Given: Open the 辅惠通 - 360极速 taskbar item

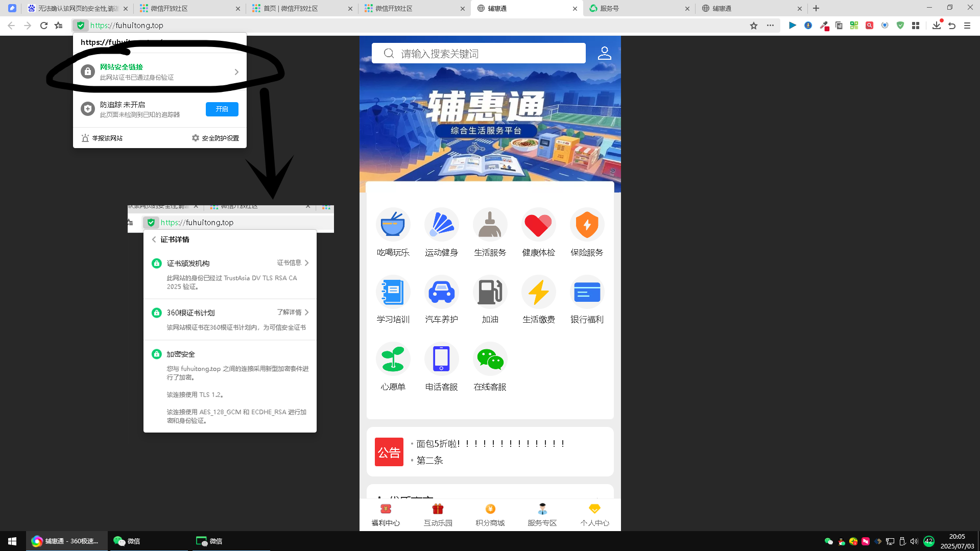Looking at the screenshot, I should [x=66, y=541].
